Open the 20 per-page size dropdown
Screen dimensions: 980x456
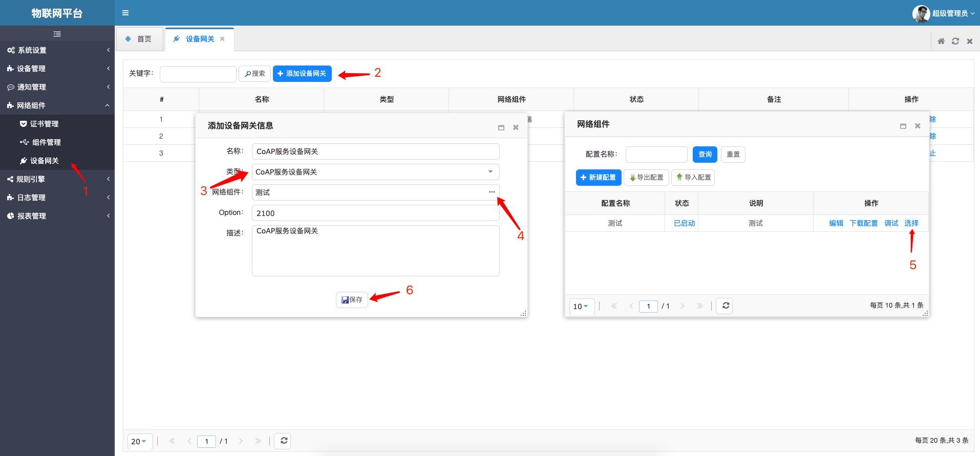coord(139,441)
